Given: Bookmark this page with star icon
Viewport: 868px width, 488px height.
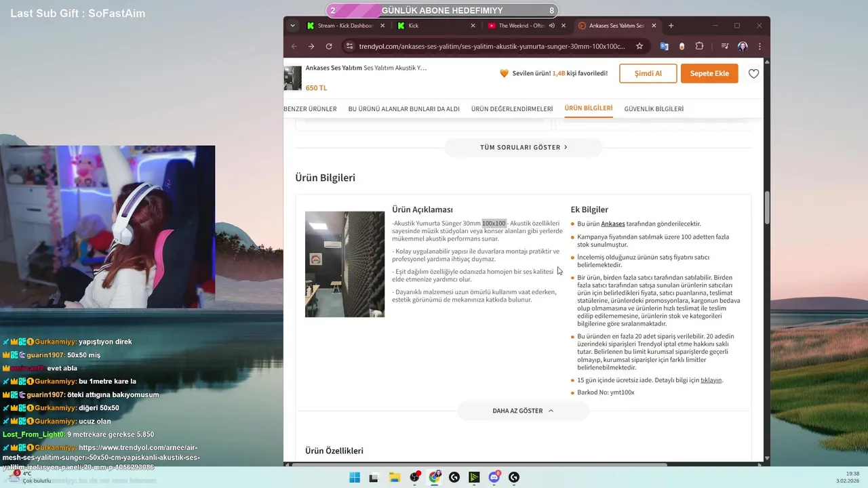Looking at the screenshot, I should coord(639,46).
